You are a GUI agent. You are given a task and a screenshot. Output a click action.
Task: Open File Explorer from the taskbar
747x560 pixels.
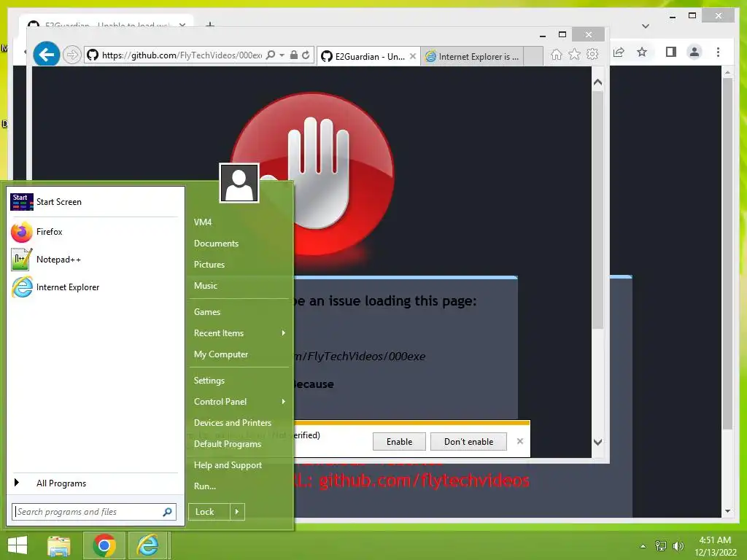tap(59, 545)
